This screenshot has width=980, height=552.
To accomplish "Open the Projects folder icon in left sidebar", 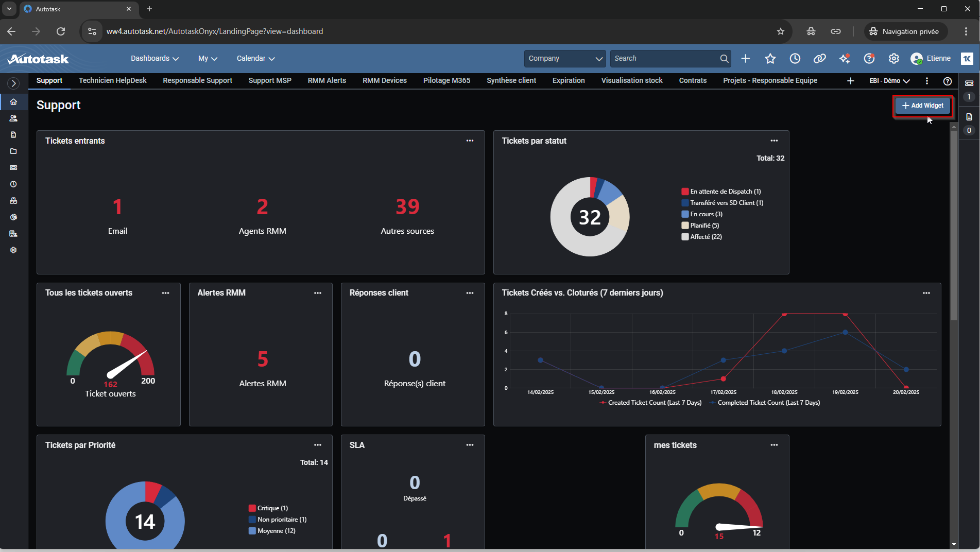I will 13,151.
